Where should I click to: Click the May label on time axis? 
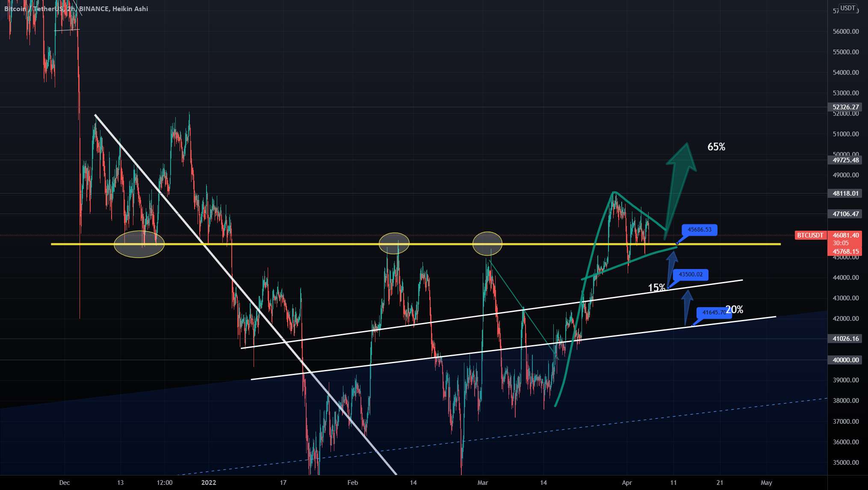tap(767, 483)
